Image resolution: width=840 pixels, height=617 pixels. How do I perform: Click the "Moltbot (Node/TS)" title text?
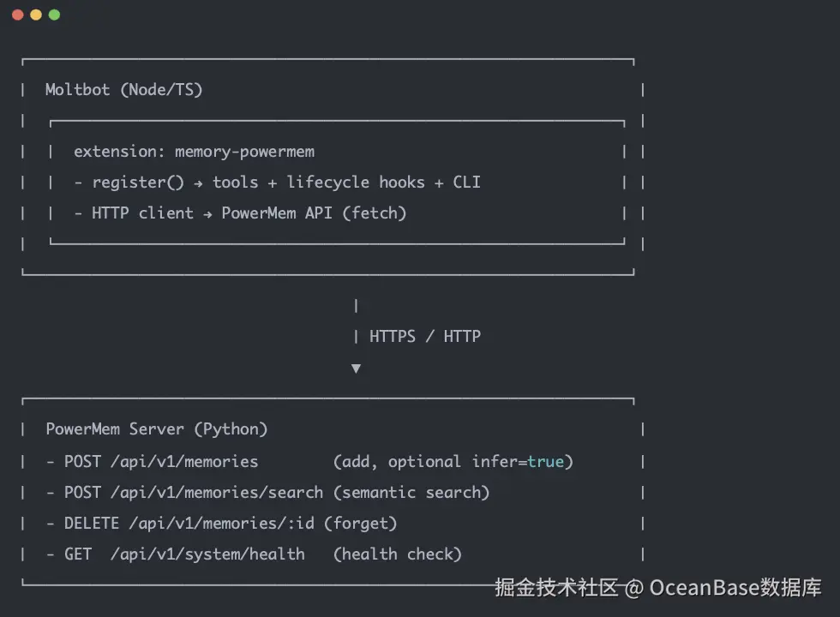tap(123, 90)
